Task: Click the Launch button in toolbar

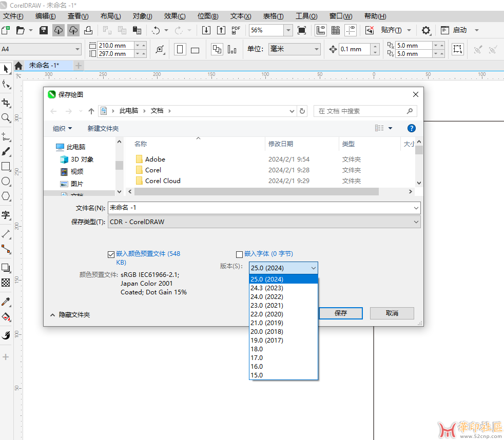Action: click(460, 30)
